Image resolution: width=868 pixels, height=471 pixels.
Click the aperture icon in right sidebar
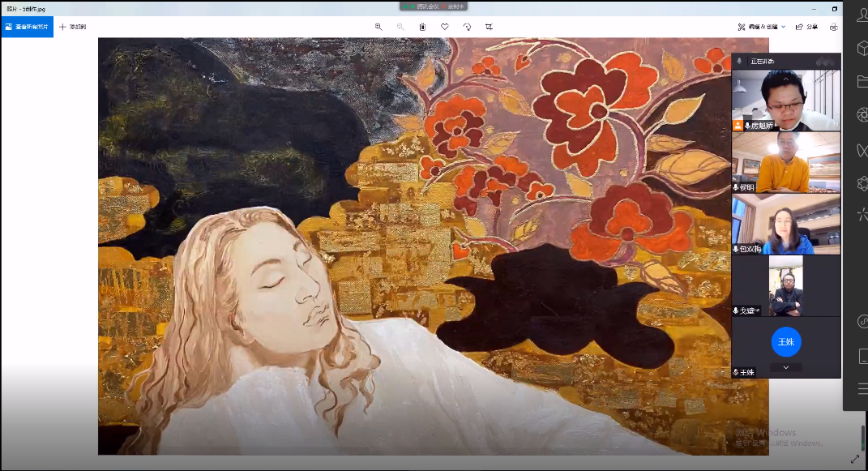(x=862, y=114)
